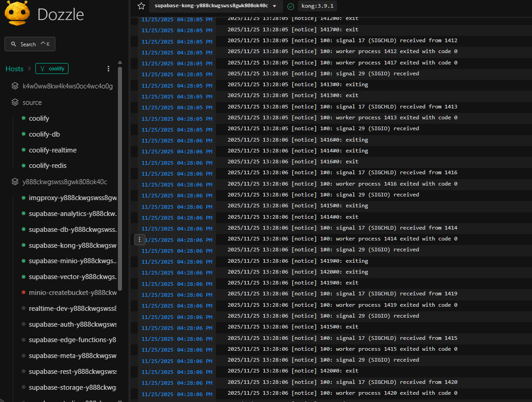Click the Dozzle mascot logo
The width and height of the screenshot is (532, 402).
coord(17,13)
